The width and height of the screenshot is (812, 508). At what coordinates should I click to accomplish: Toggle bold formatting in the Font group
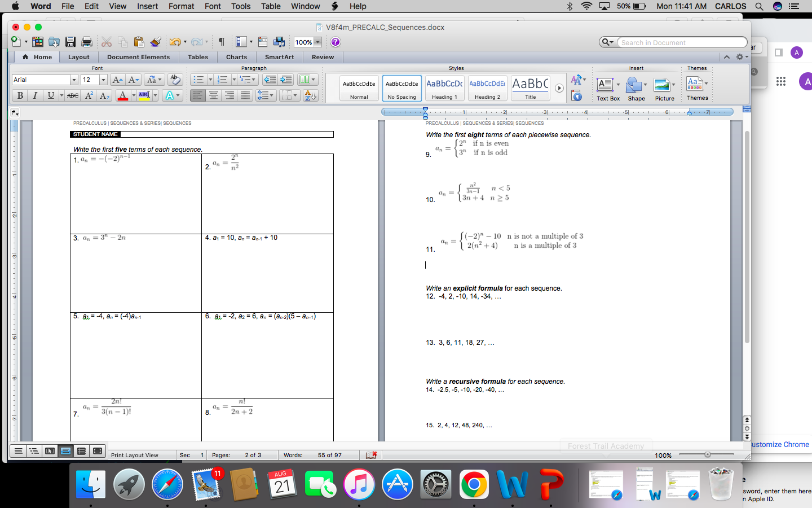click(x=20, y=95)
